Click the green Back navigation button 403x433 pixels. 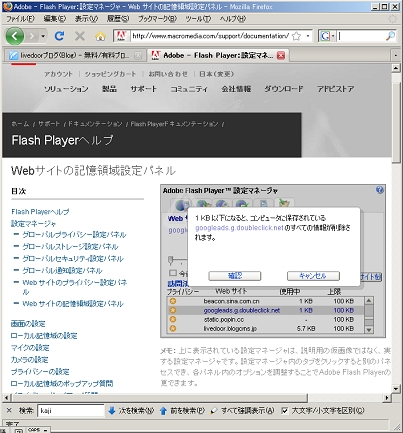[15, 35]
